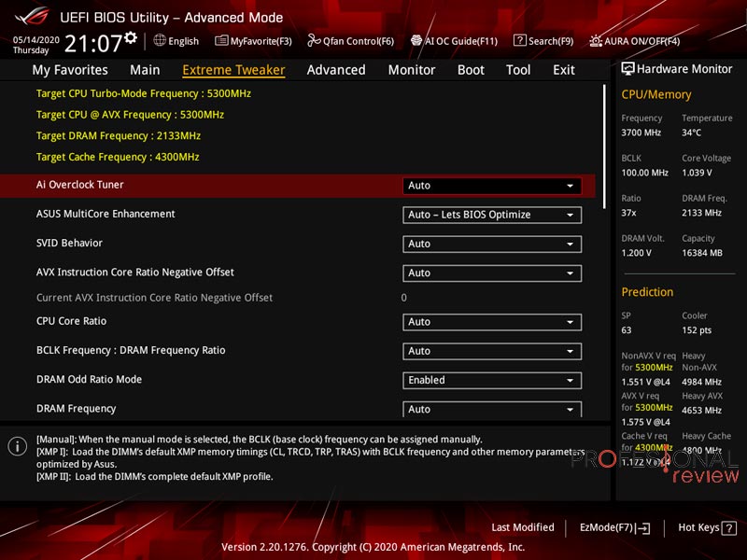The height and width of the screenshot is (560, 747).
Task: Click the '3700 MHz' frequency value
Action: (641, 133)
